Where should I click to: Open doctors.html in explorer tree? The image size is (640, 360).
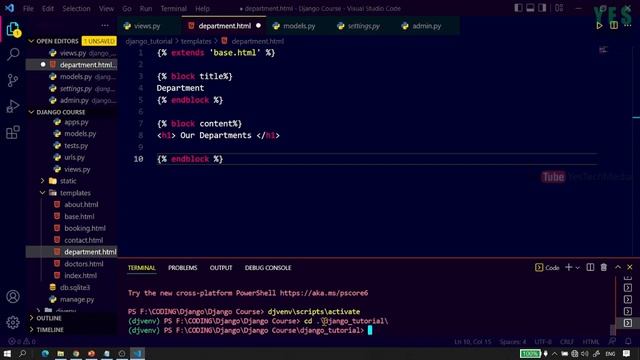pyautogui.click(x=83, y=264)
